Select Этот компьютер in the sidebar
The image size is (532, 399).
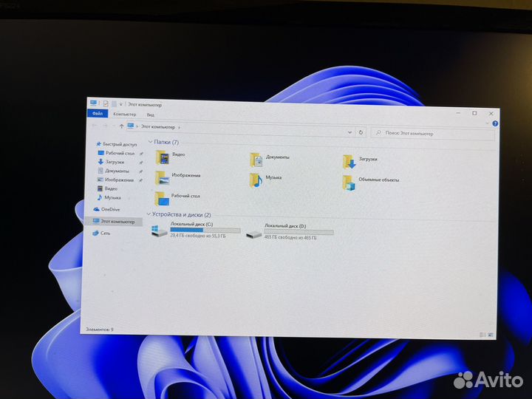(114, 221)
